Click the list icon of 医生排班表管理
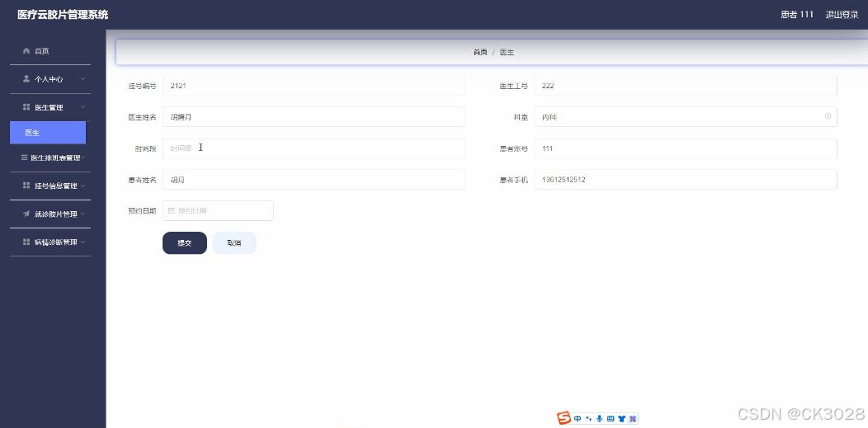 (x=25, y=158)
